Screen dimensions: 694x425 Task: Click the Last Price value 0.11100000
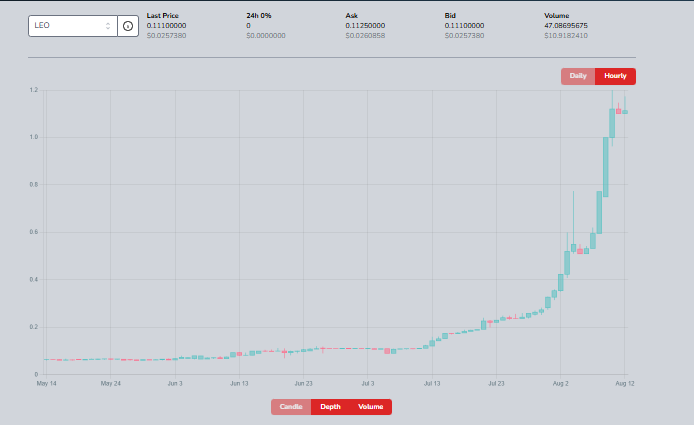coord(166,26)
